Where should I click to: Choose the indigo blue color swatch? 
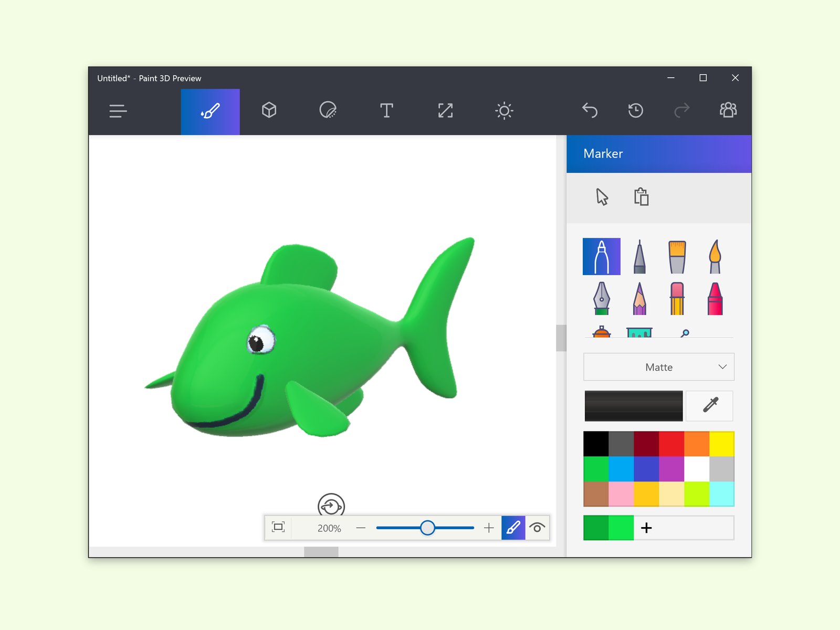(x=646, y=469)
